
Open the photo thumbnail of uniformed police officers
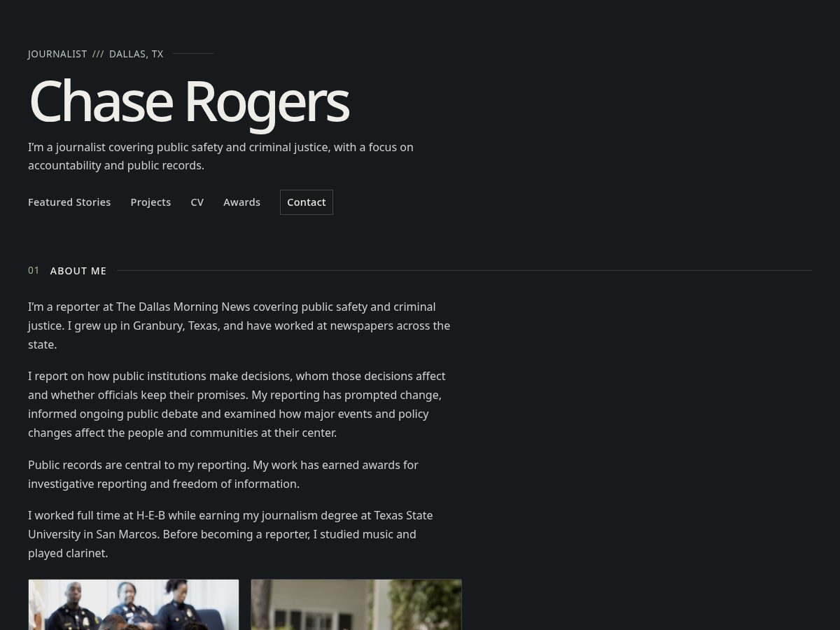tap(134, 605)
